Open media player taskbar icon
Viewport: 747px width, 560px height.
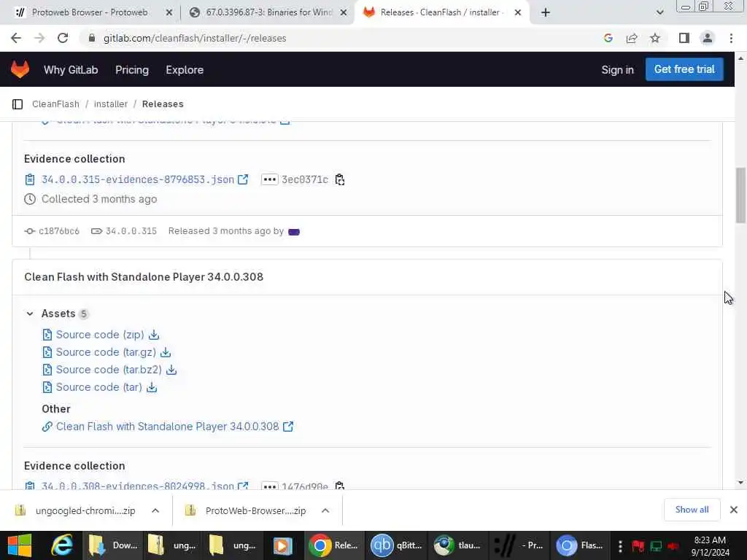tap(282, 545)
